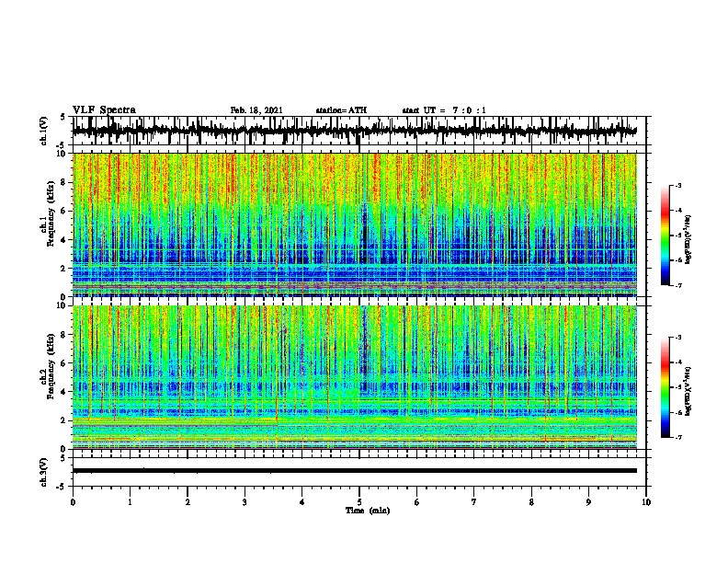
Task: Click the "-5" label on ch.1 colorbar
Action: (677, 236)
